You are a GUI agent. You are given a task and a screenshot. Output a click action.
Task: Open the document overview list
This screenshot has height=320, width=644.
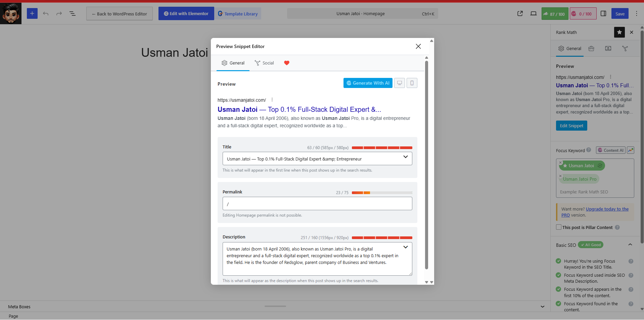73,14
